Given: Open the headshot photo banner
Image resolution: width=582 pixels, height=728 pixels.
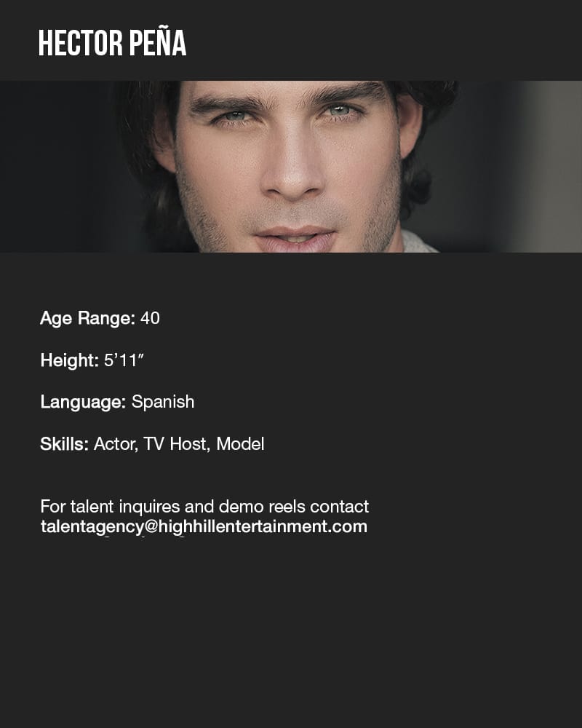Looking at the screenshot, I should [291, 167].
